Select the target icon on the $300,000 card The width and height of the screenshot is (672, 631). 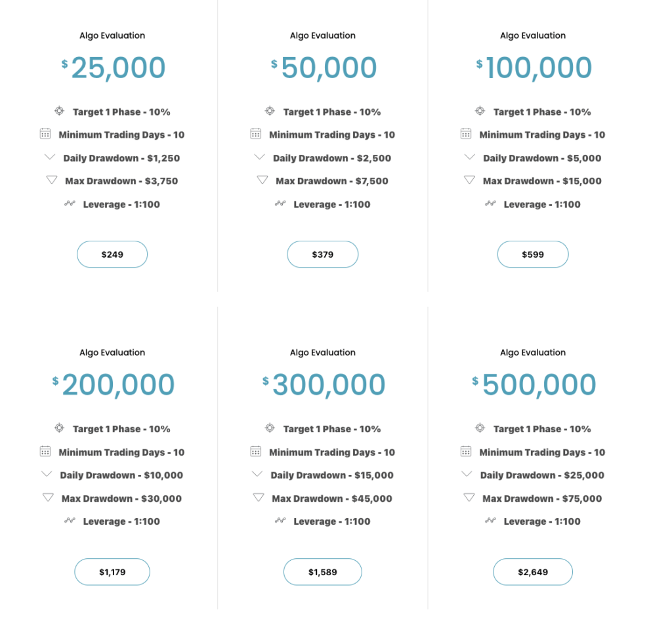point(269,428)
